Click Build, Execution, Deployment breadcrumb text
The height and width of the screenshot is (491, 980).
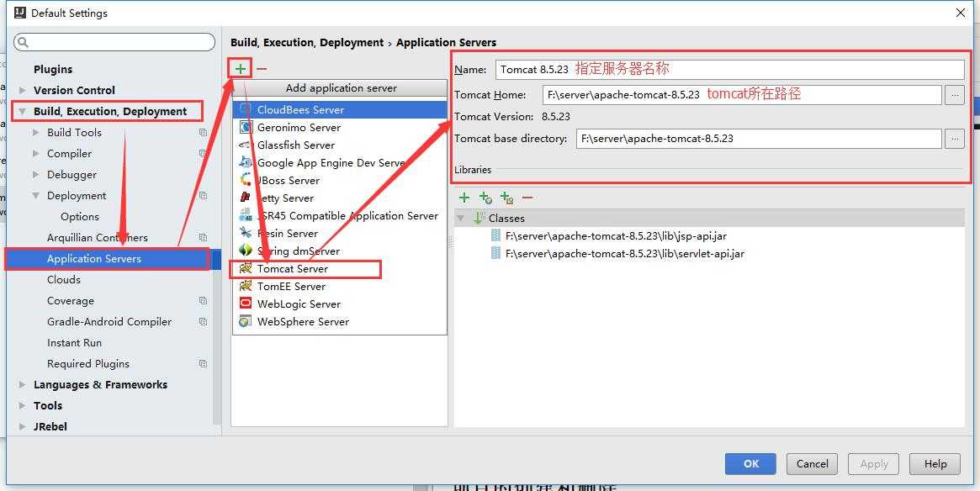coord(307,43)
